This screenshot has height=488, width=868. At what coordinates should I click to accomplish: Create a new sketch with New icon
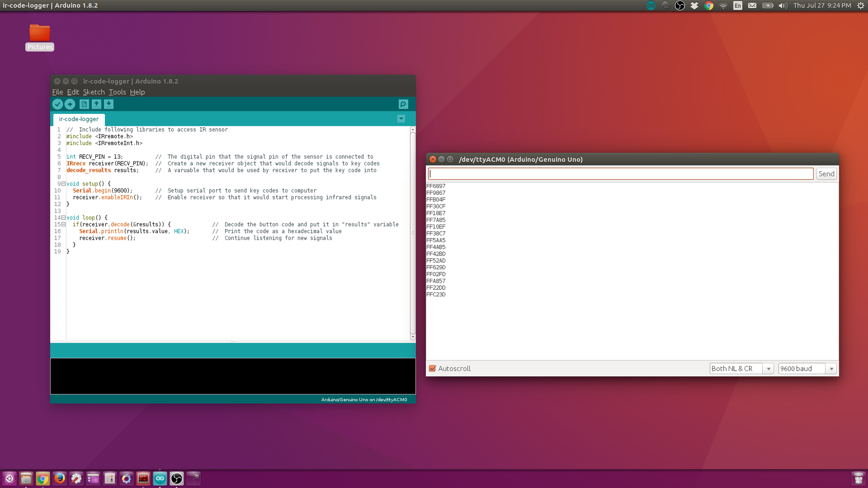click(x=84, y=104)
